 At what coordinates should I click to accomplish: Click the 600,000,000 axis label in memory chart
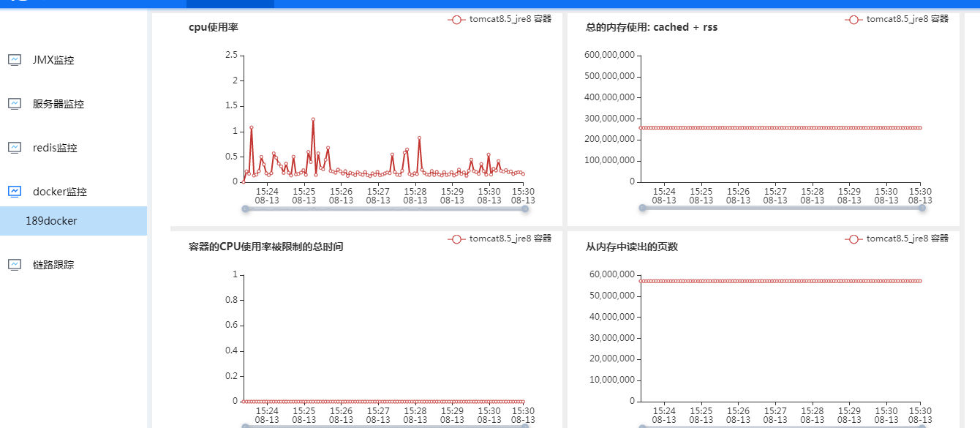(x=611, y=55)
